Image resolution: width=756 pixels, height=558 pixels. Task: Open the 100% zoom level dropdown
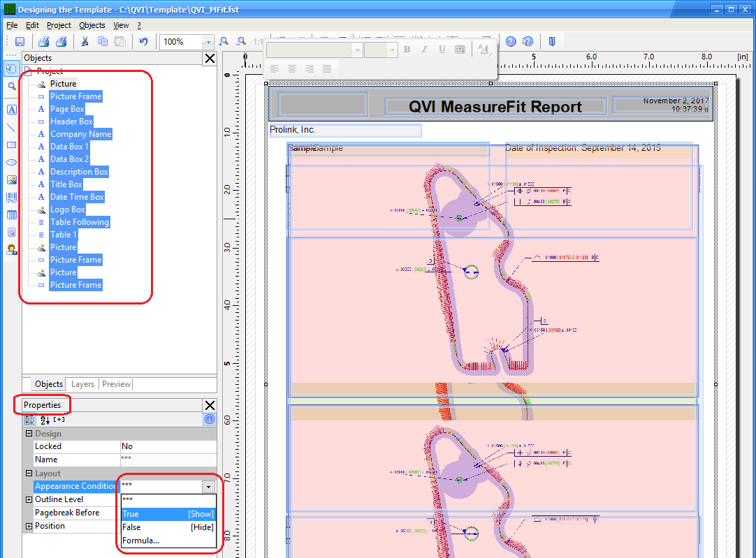click(208, 43)
